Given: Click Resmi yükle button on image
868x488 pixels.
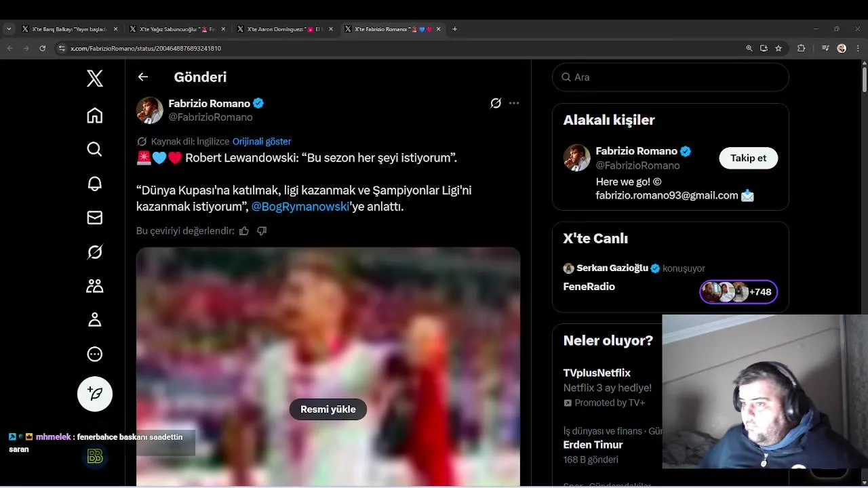Looking at the screenshot, I should [328, 409].
